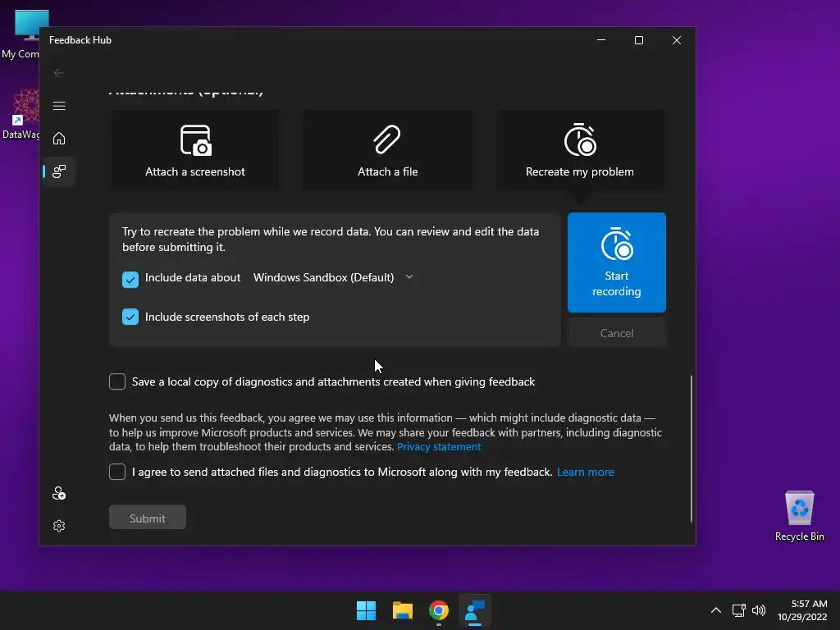Uncheck Include screenshots of each step

pos(130,317)
